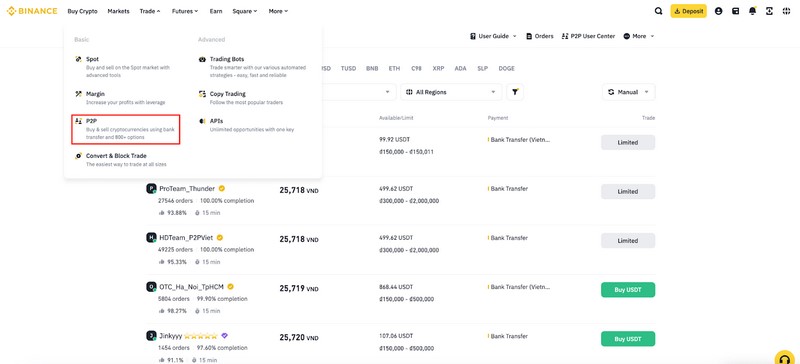Open the Earn menu item
This screenshot has height=364, width=800.
tap(216, 11)
